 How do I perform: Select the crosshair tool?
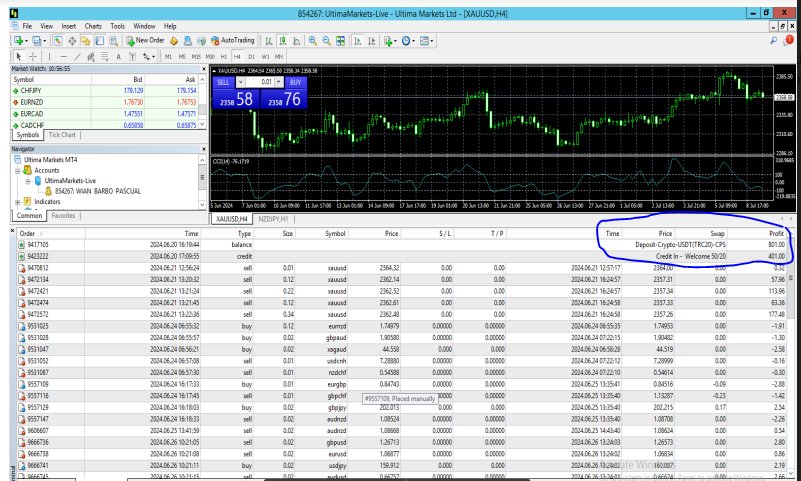33,57
